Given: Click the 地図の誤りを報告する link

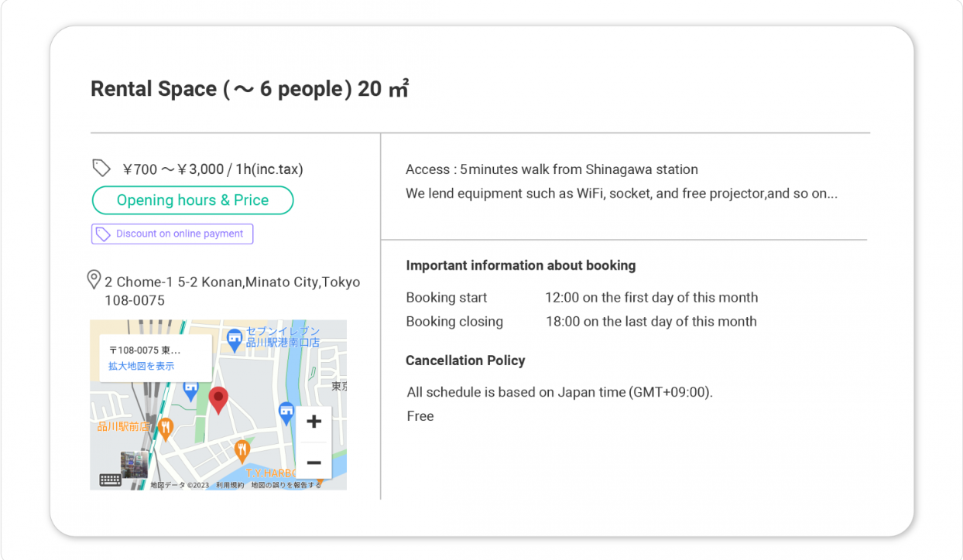Looking at the screenshot, I should pos(286,485).
